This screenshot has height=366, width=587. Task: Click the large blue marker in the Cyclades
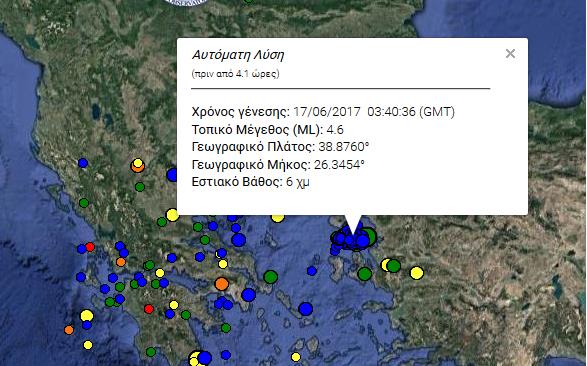(x=305, y=309)
